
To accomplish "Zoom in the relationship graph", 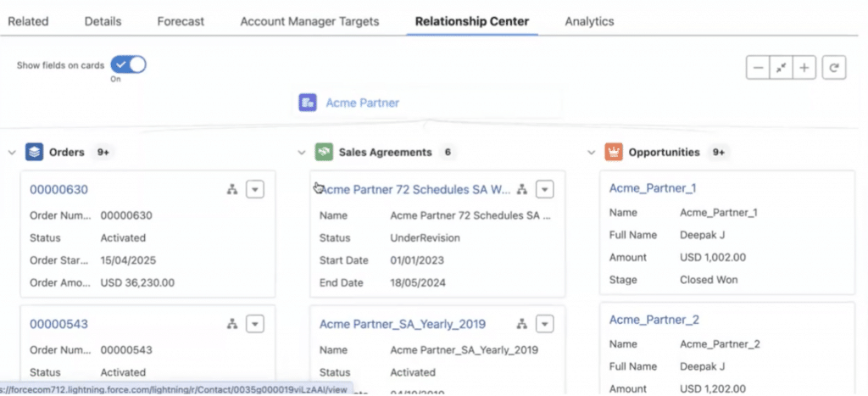I will pyautogui.click(x=804, y=68).
